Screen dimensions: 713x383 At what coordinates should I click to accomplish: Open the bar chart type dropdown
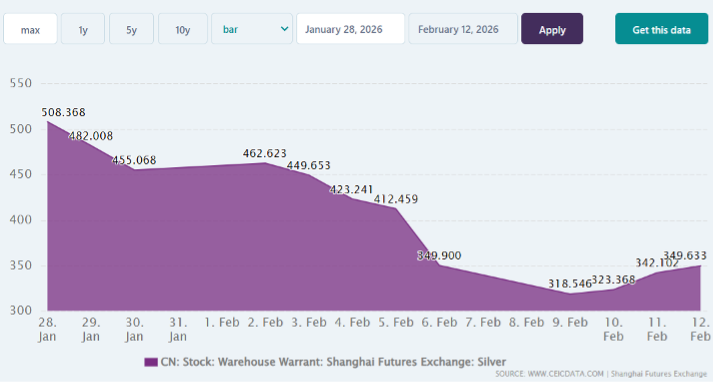(x=252, y=29)
